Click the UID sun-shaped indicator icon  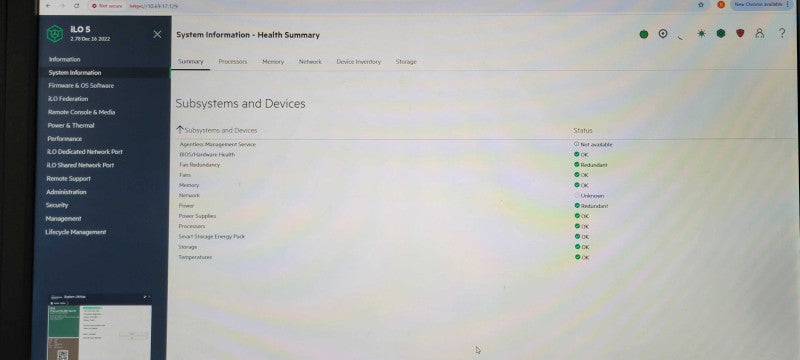(702, 34)
